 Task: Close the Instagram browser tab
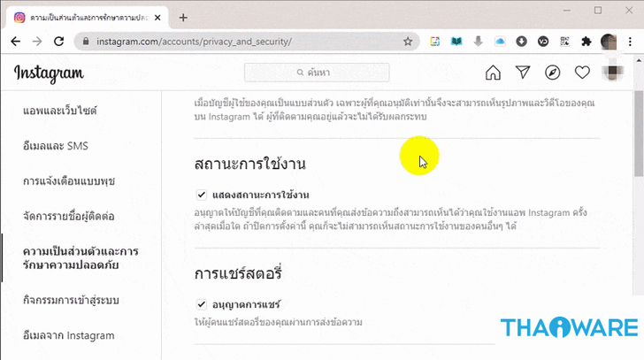click(x=157, y=18)
